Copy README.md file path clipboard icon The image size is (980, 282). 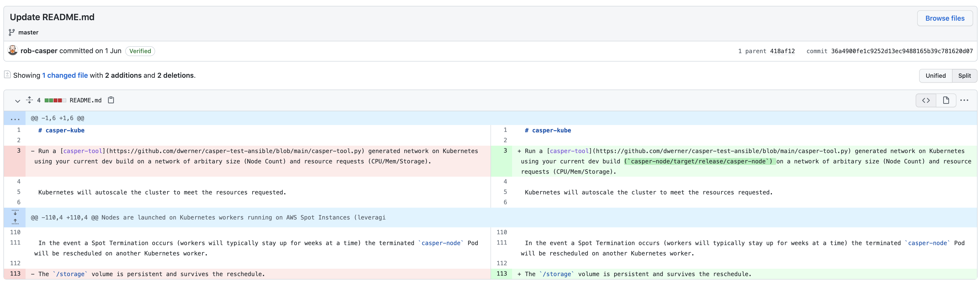pyautogui.click(x=111, y=100)
